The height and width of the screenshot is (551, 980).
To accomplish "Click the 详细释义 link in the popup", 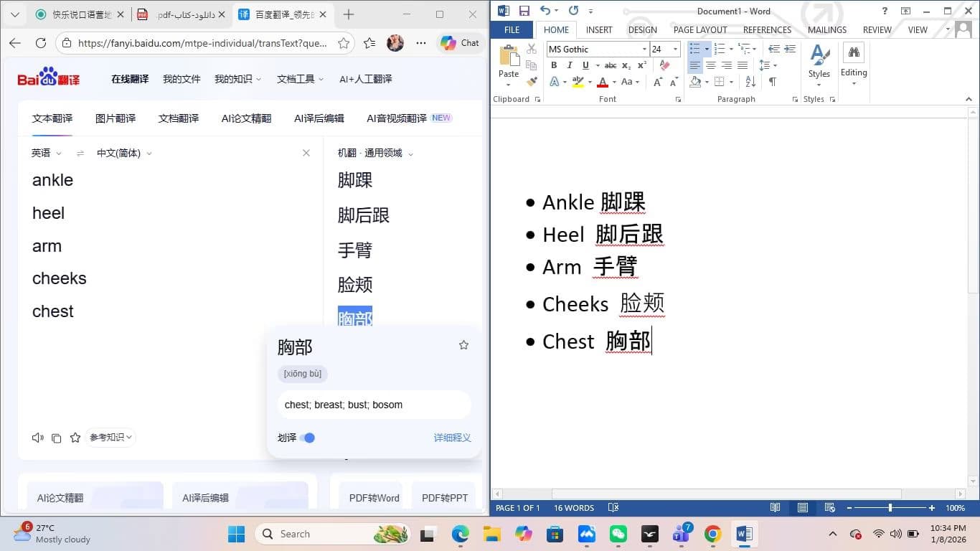I will click(x=452, y=438).
